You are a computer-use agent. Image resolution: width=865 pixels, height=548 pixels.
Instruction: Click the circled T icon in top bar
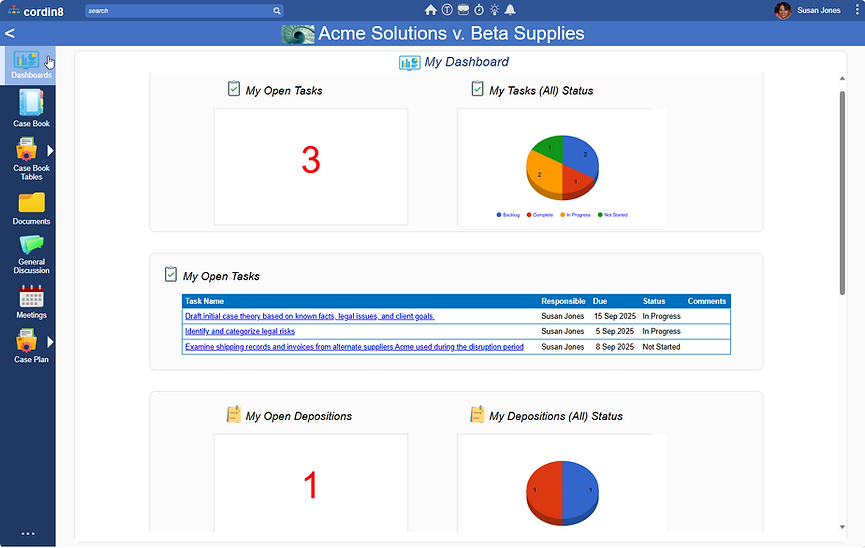tap(447, 10)
